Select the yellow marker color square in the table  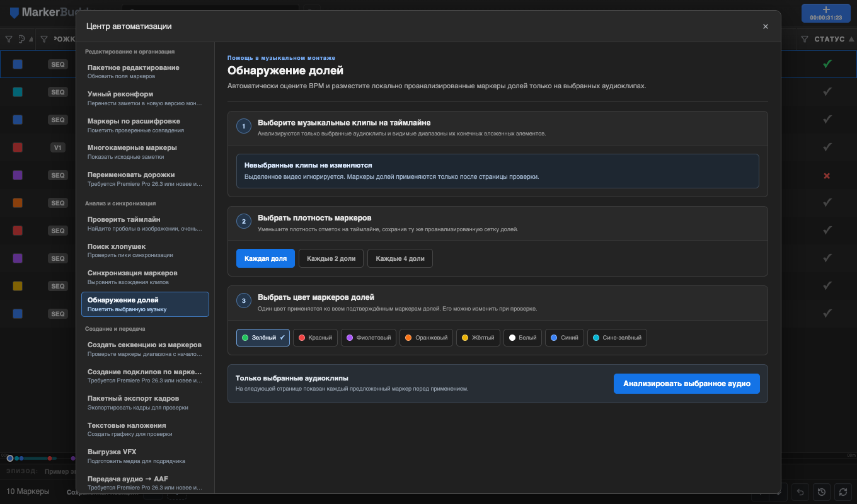[18, 286]
